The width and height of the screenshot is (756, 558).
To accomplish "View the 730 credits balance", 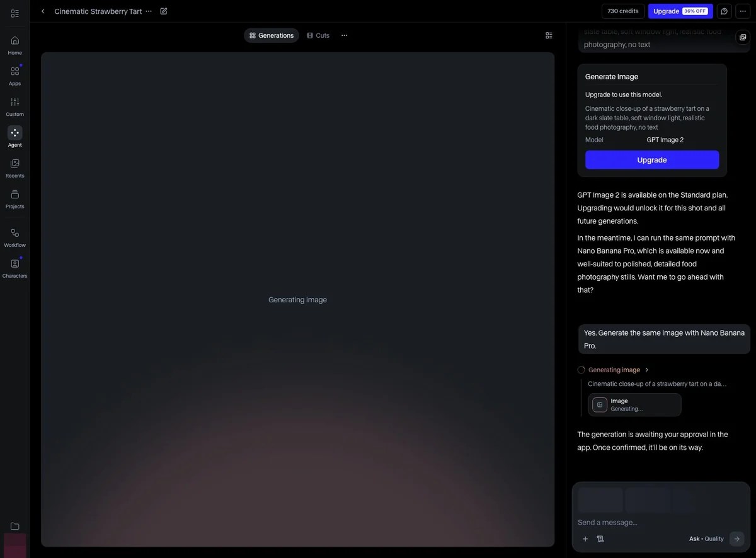I will (623, 11).
